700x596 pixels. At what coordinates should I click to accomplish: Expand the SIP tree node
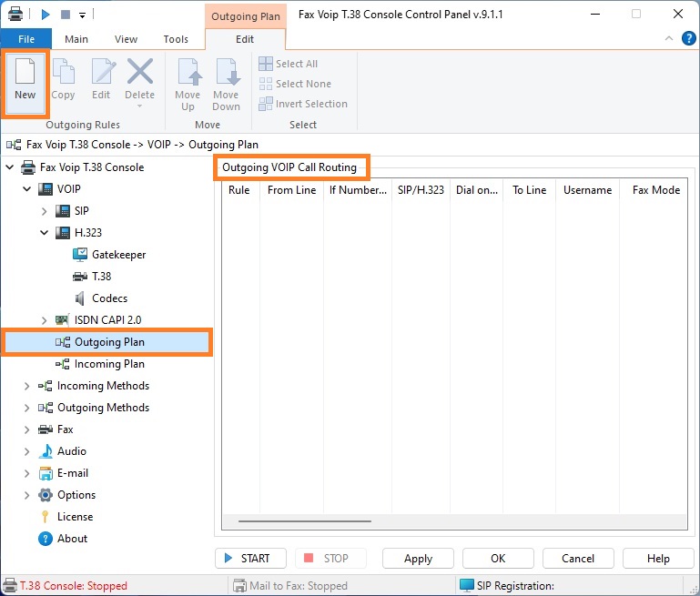coord(45,211)
